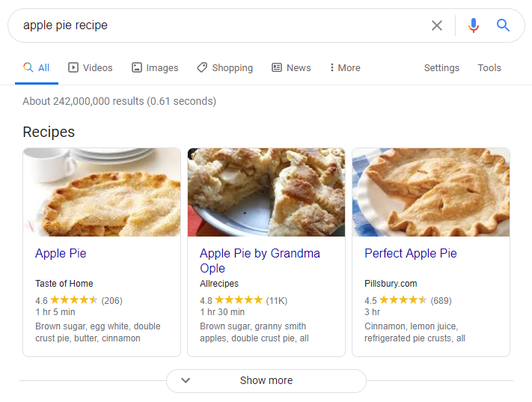Select the All results tab
The width and height of the screenshot is (532, 402).
point(37,67)
